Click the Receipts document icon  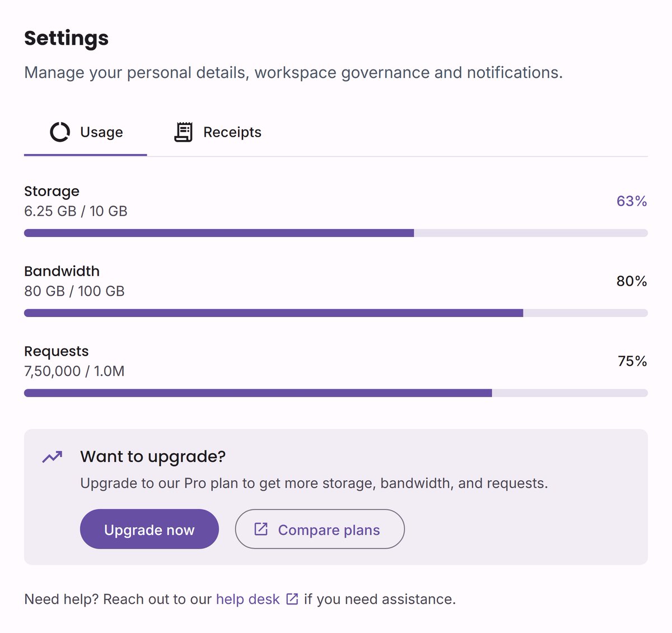[x=183, y=132]
